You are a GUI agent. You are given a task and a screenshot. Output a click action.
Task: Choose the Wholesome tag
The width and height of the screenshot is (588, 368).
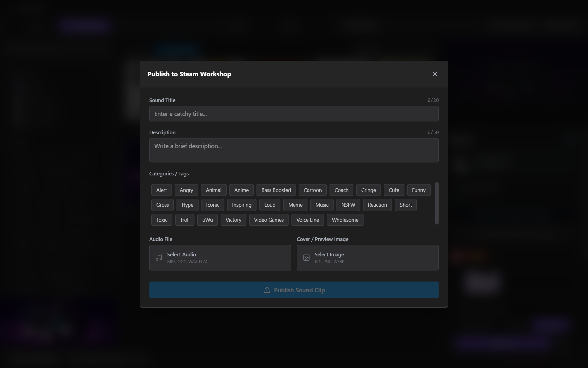click(x=345, y=220)
